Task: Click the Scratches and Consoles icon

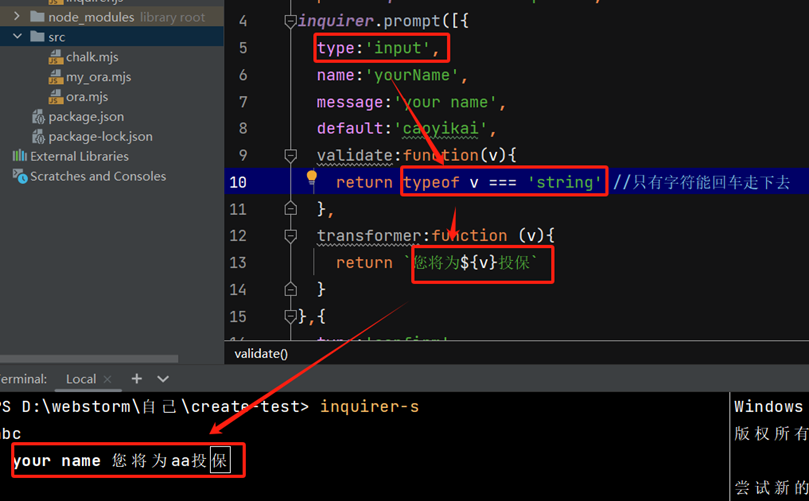Action: 20,176
